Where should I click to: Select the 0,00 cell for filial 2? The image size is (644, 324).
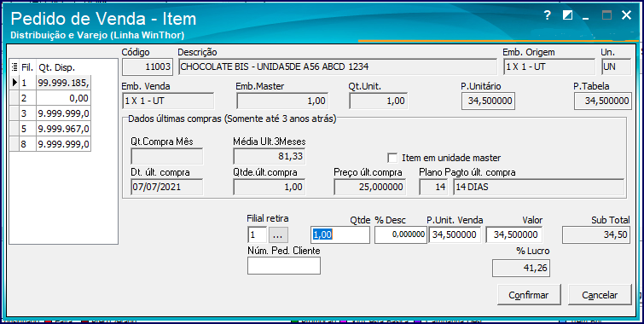[x=64, y=98]
